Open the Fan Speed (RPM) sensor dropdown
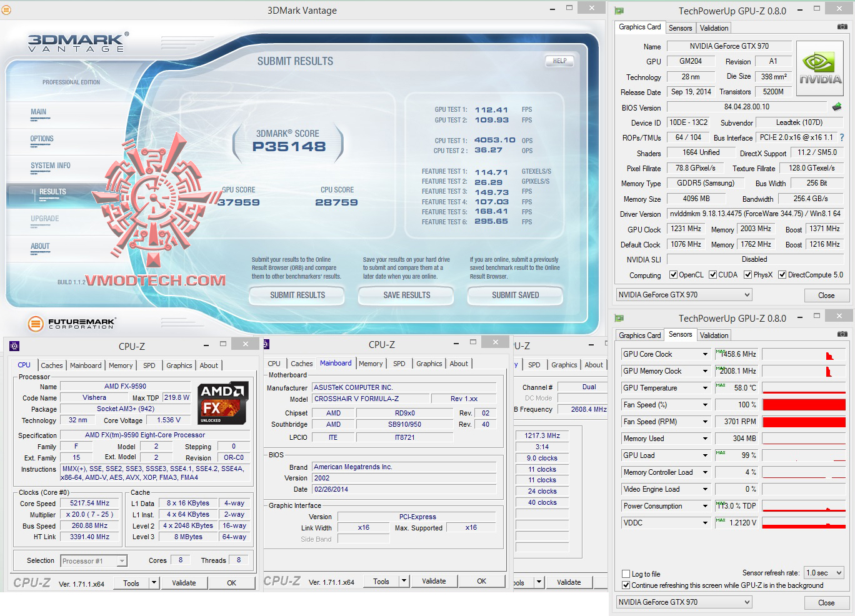The height and width of the screenshot is (616, 855). click(705, 422)
